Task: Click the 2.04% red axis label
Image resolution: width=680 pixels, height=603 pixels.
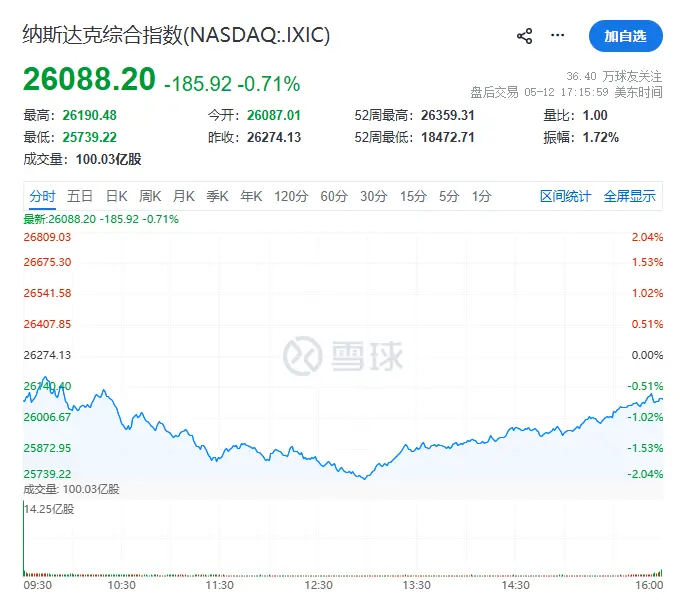Action: 647,237
